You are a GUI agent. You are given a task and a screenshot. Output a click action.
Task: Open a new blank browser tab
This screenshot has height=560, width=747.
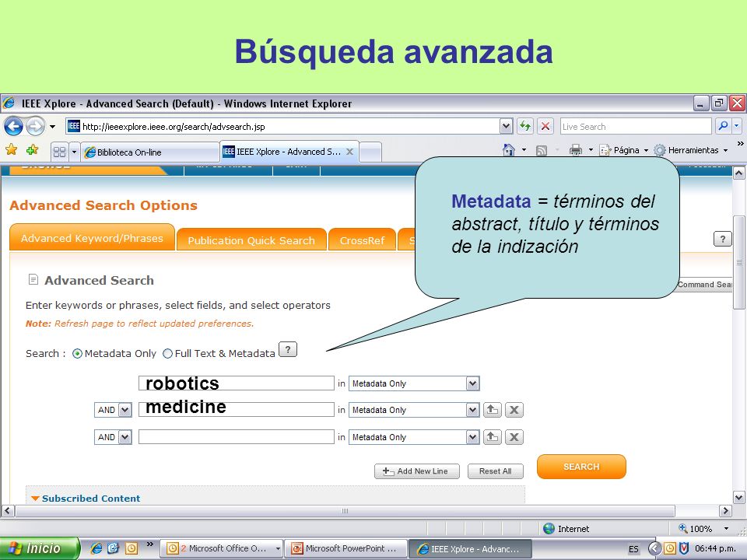point(370,152)
